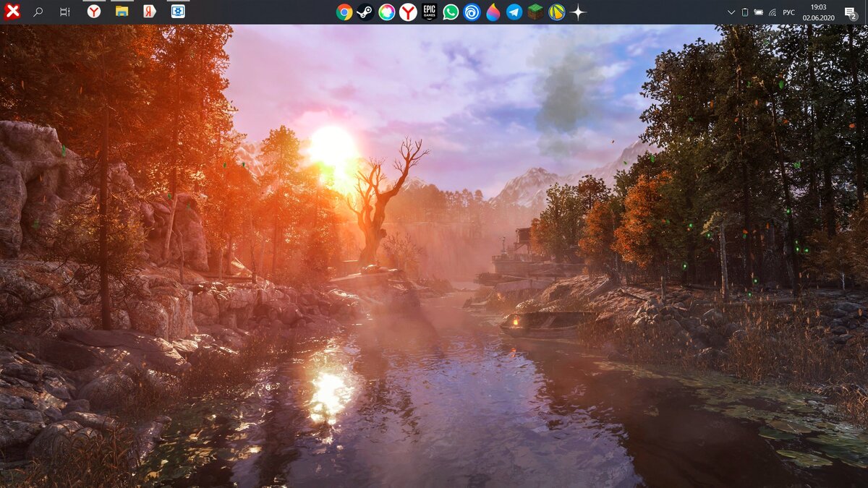This screenshot has width=868, height=488.
Task: Launch Google Chrome from the center dock
Action: tap(344, 12)
